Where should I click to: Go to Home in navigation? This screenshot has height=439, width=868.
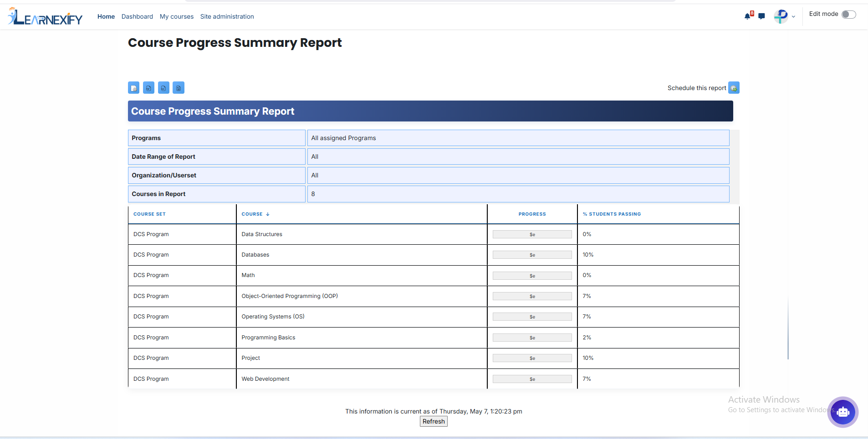coord(106,16)
